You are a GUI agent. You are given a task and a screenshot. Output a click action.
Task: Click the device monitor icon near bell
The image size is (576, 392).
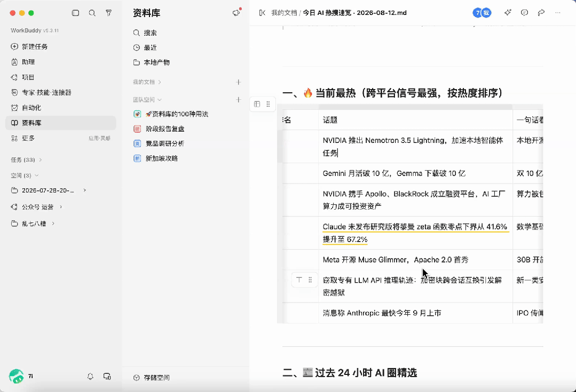(x=107, y=376)
